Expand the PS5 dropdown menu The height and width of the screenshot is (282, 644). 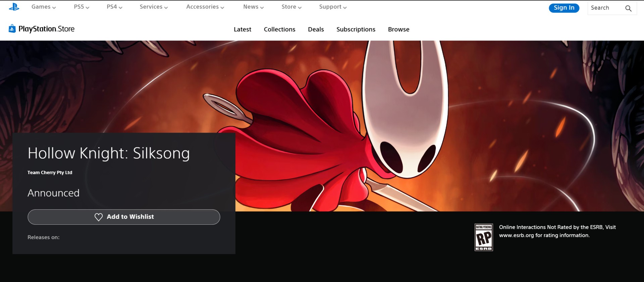click(82, 7)
